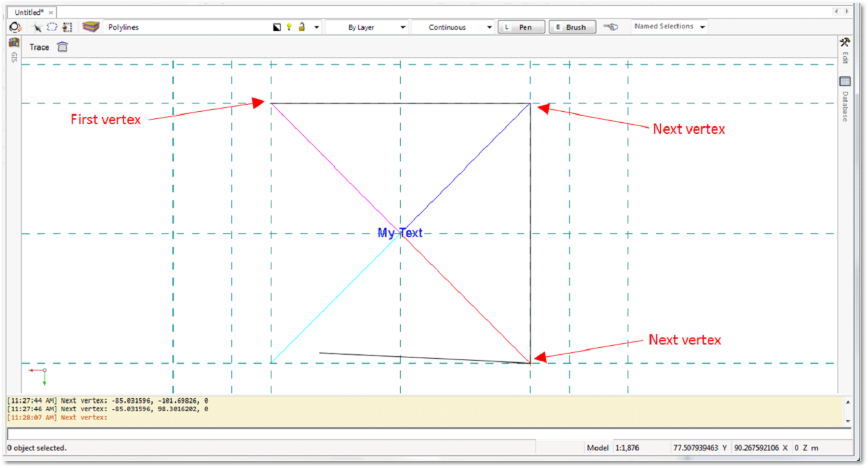Click the tab scroll right arrow
This screenshot has height=468, width=868.
click(847, 12)
